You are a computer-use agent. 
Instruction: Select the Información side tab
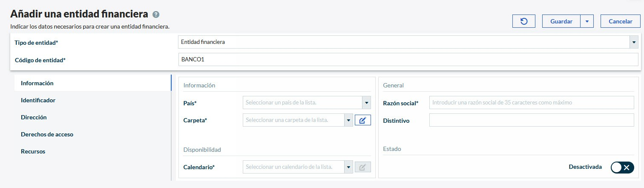pos(37,83)
